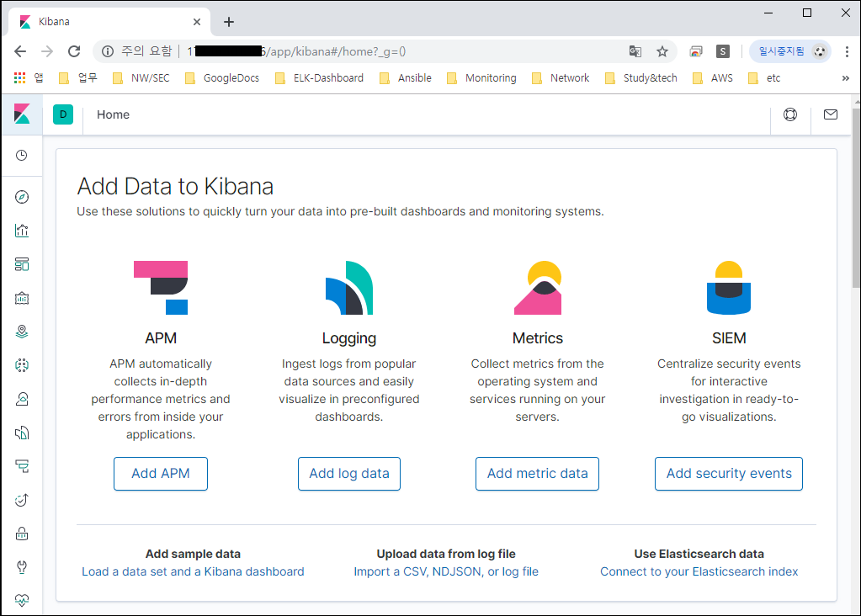This screenshot has height=616, width=861.
Task: Click the Add metric data button
Action: pyautogui.click(x=538, y=473)
